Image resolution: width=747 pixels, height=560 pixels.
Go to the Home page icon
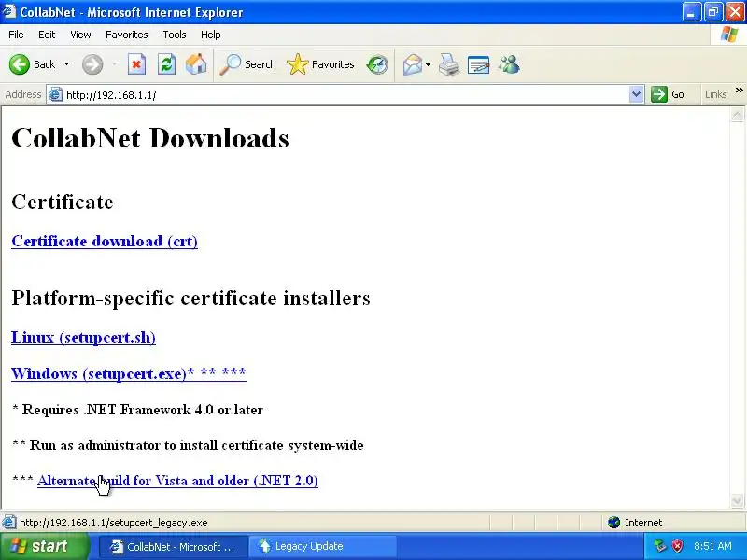[196, 64]
